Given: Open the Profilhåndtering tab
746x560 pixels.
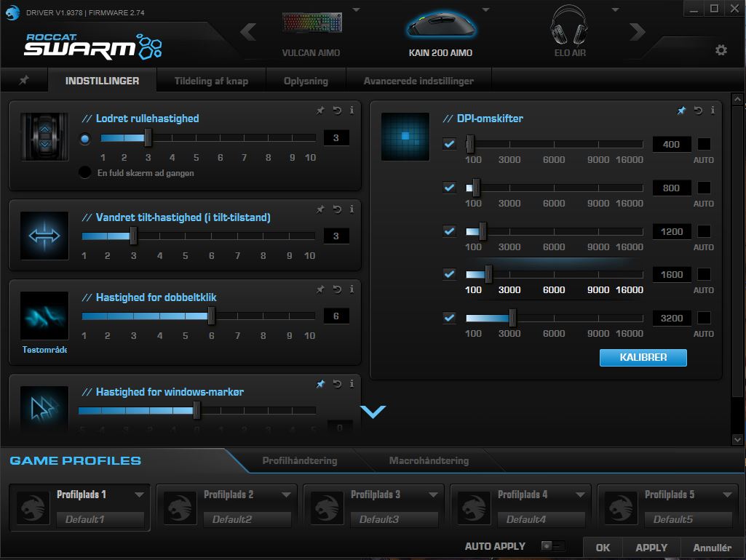Looking at the screenshot, I should (300, 460).
